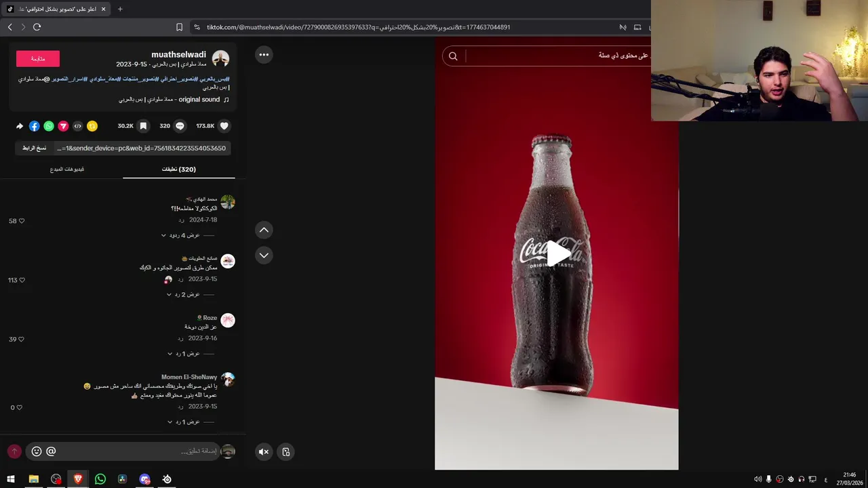Expand the 1 reply under Roze's comment
Viewport: 868px width, 488px height.
coord(184,354)
